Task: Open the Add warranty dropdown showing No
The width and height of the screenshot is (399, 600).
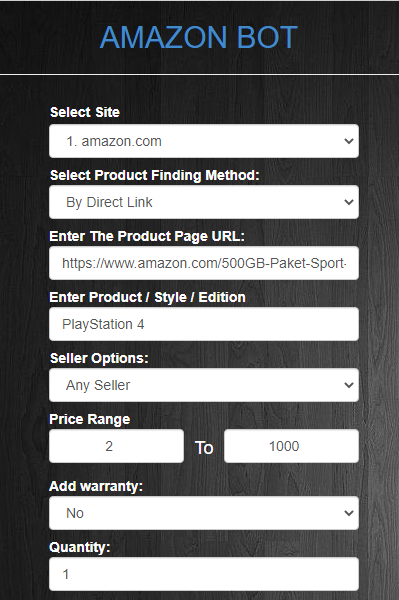Action: pos(204,513)
